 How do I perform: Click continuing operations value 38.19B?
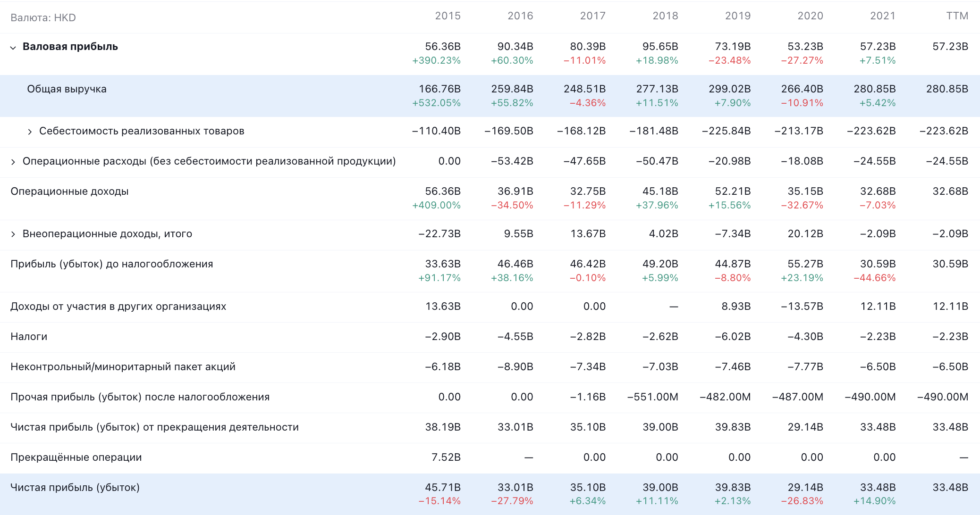tap(443, 427)
